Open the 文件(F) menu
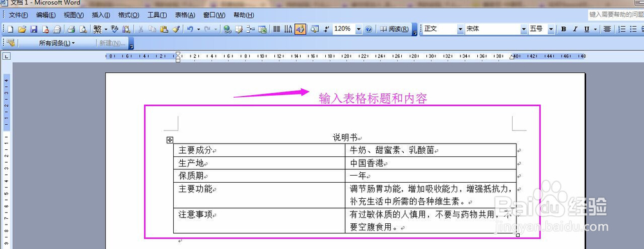Image resolution: width=644 pixels, height=249 pixels. 19,15
